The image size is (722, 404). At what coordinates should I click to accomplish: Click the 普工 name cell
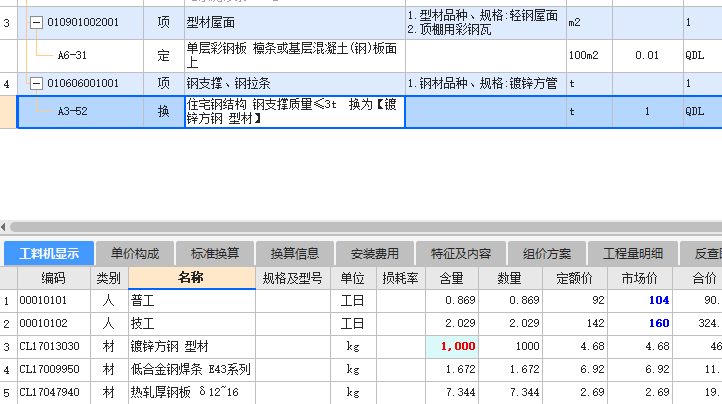[192, 301]
